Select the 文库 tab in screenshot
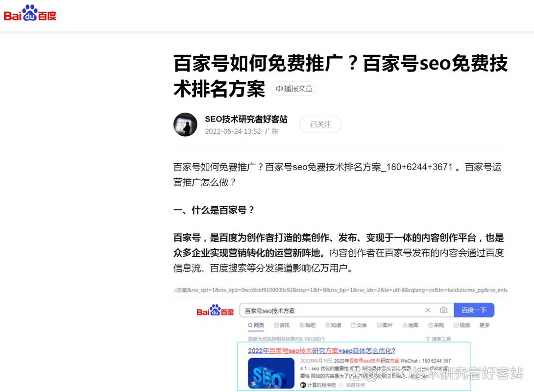This screenshot has height=392, width=534. click(x=359, y=325)
